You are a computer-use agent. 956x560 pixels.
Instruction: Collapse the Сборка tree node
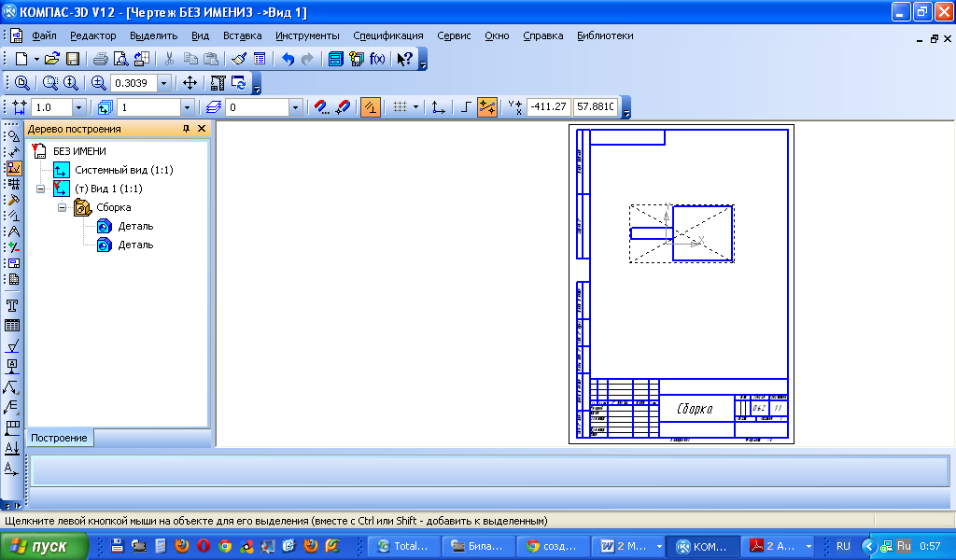tap(63, 208)
